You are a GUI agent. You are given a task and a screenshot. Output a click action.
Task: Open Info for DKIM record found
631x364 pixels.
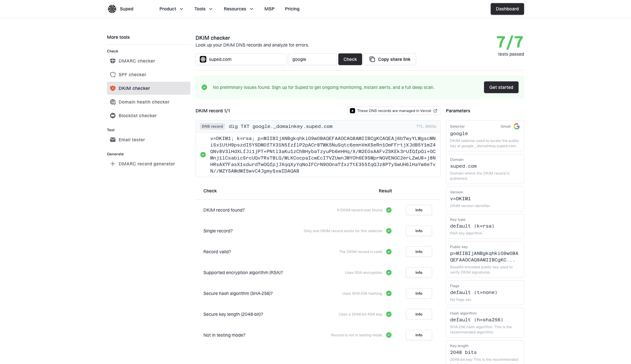pos(419,210)
